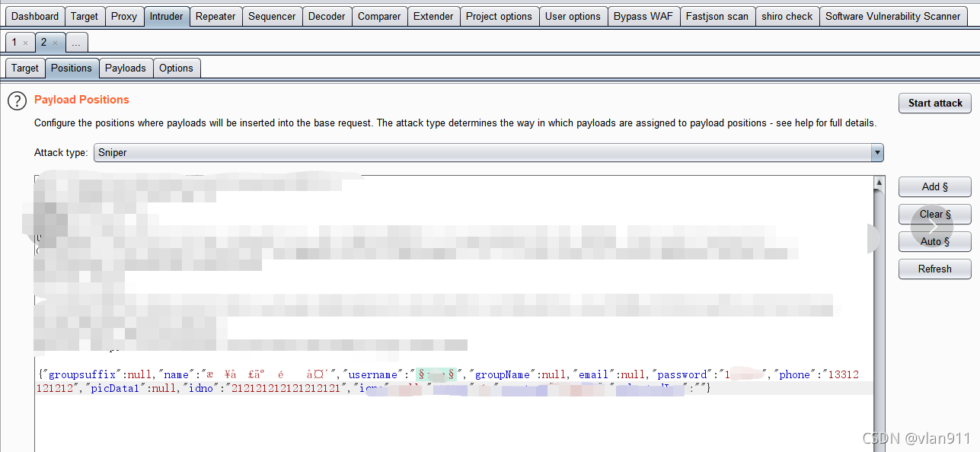Click the Auto § button

[x=935, y=241]
